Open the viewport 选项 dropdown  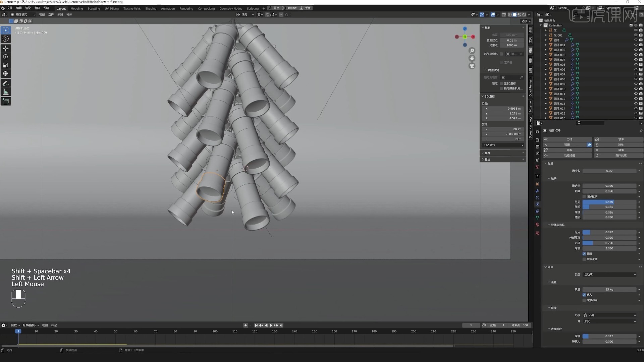(526, 21)
